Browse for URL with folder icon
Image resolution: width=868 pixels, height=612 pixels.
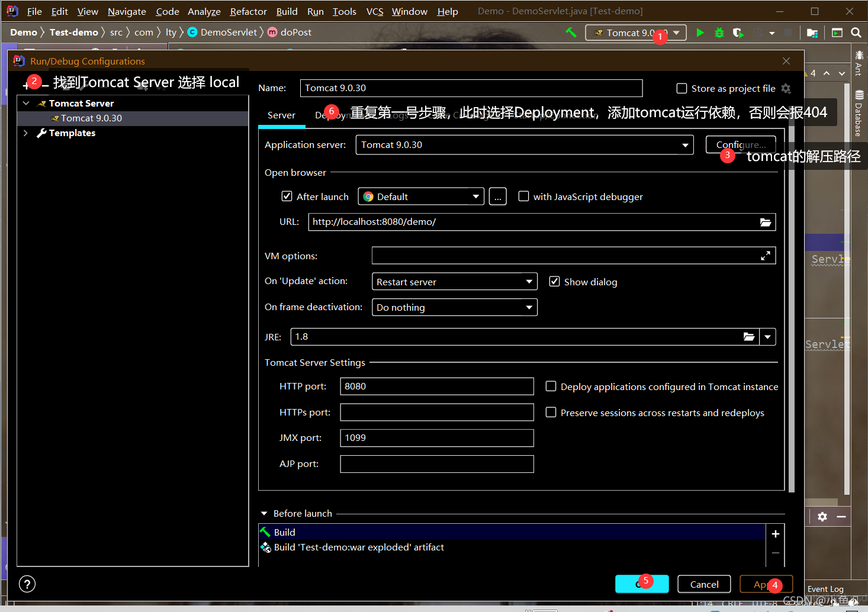pos(766,222)
